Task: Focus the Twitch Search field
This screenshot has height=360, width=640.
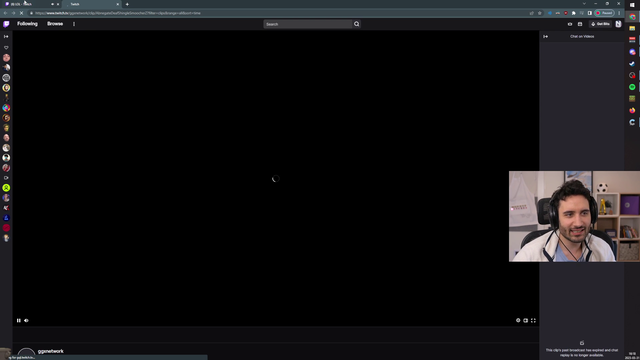Action: (308, 24)
